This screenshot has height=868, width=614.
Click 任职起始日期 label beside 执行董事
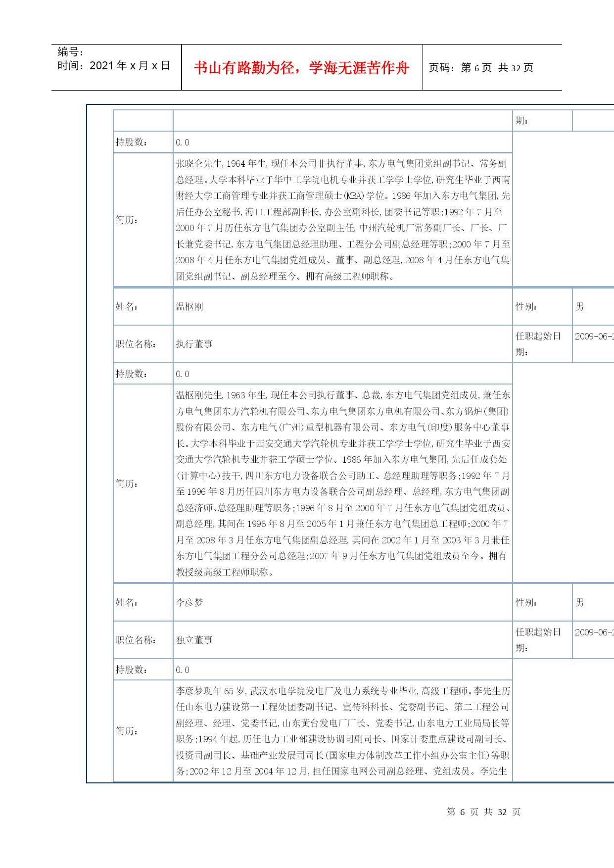(538, 344)
